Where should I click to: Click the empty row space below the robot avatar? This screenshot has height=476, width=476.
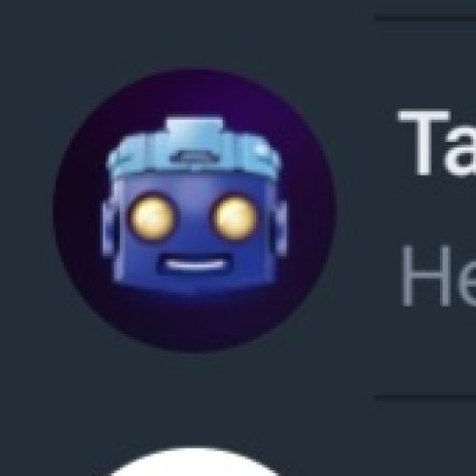pos(195,374)
